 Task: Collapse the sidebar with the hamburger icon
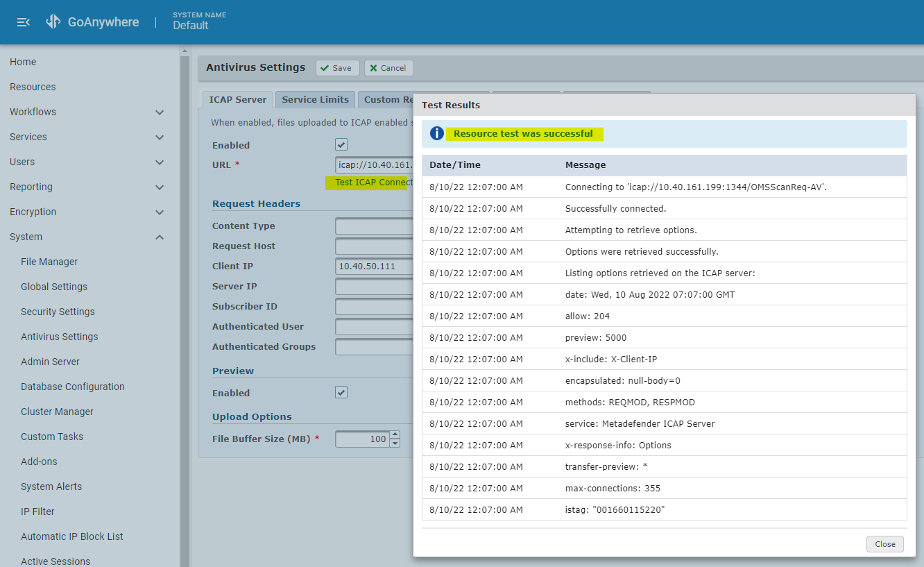(23, 22)
